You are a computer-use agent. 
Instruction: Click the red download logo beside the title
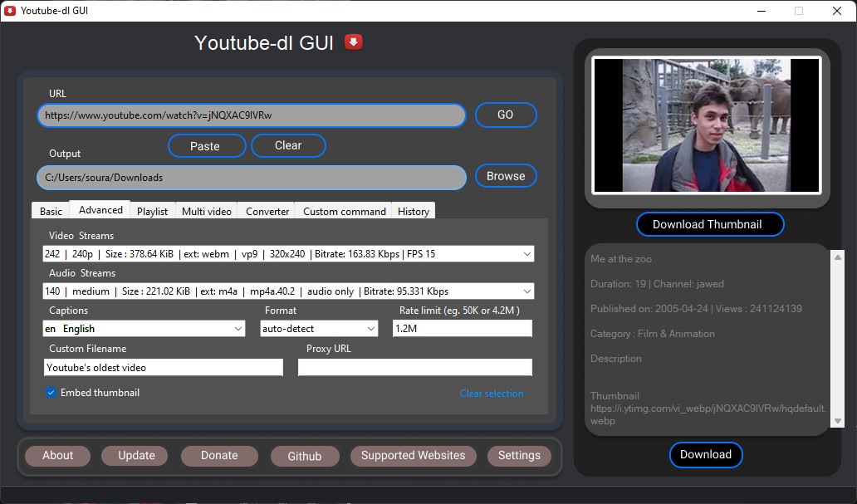354,42
